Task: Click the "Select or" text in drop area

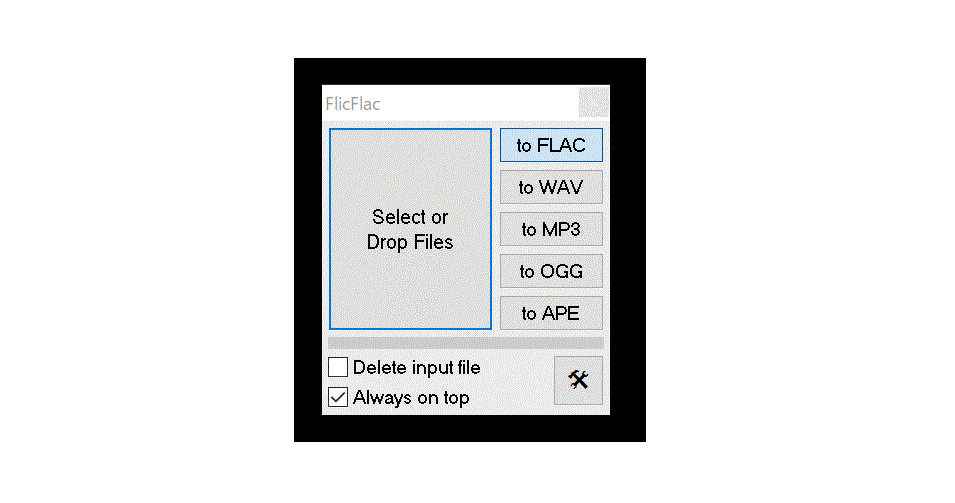Action: (x=410, y=217)
